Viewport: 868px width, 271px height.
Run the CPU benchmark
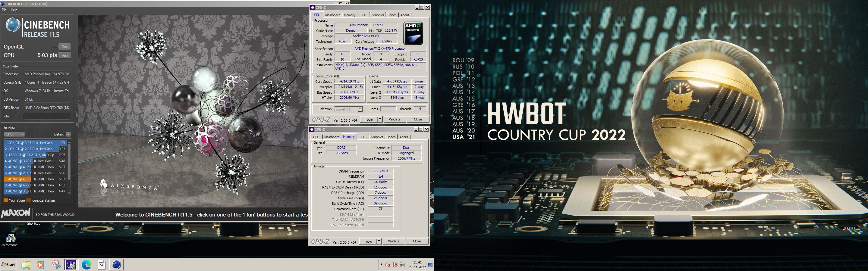(65, 55)
